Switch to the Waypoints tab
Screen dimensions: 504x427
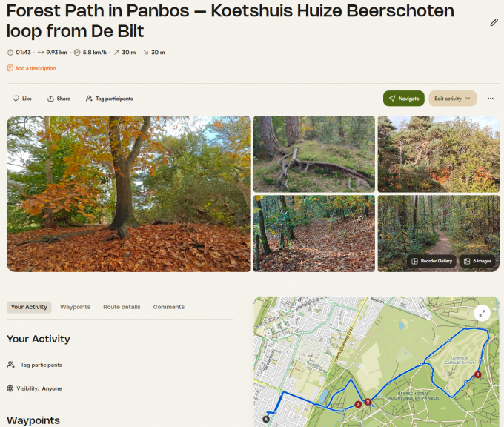coord(75,307)
